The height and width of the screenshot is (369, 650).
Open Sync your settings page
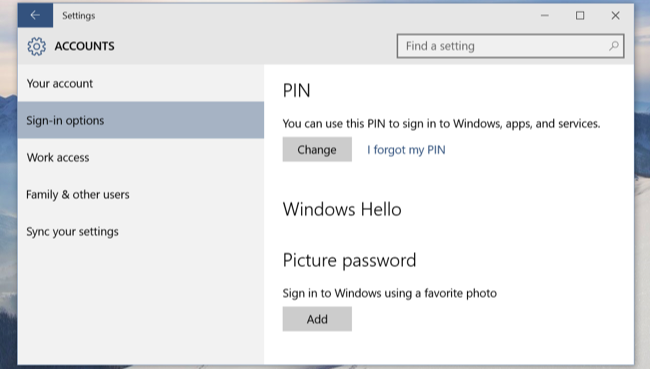coord(141,231)
